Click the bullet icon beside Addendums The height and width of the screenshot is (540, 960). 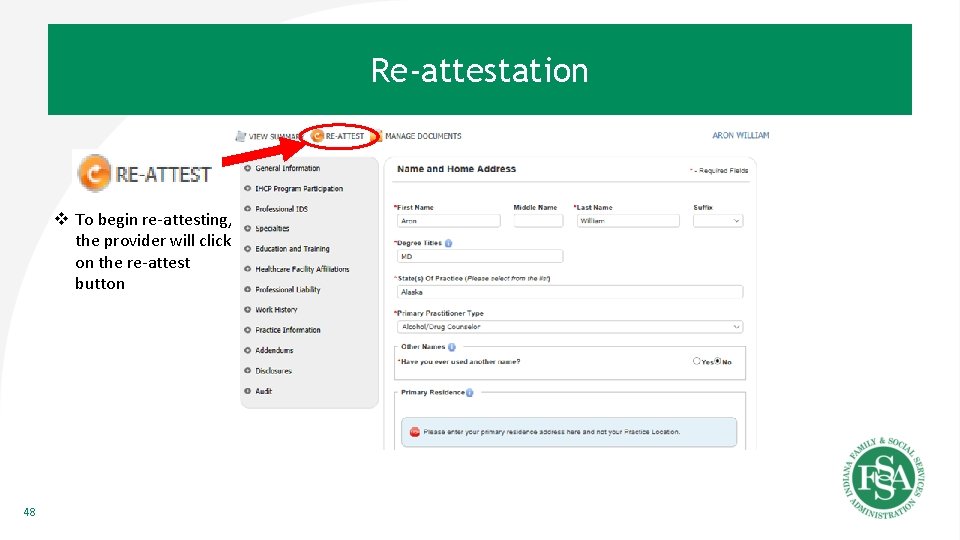tap(247, 350)
